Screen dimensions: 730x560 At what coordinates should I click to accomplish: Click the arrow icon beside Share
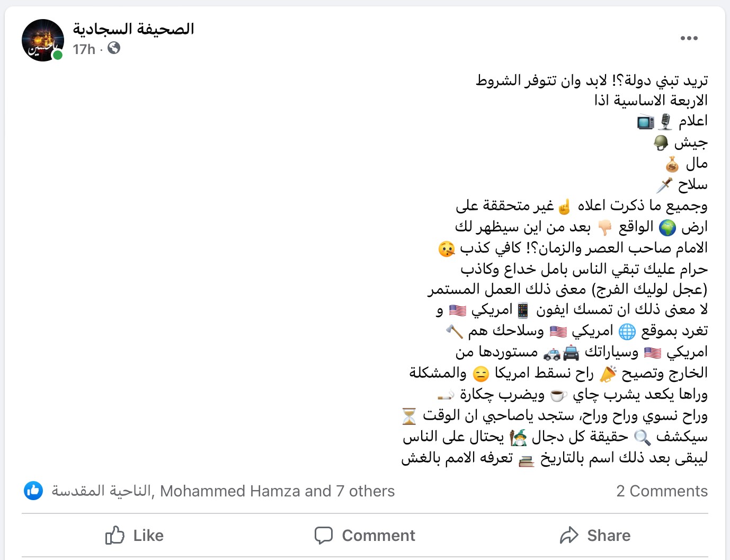tap(569, 535)
